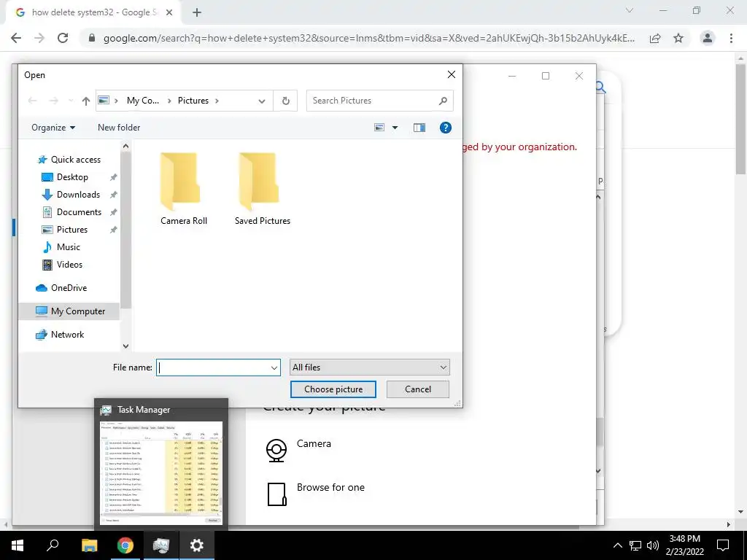The image size is (747, 560).
Task: Expand the address bar history dropdown
Action: pyautogui.click(x=262, y=101)
